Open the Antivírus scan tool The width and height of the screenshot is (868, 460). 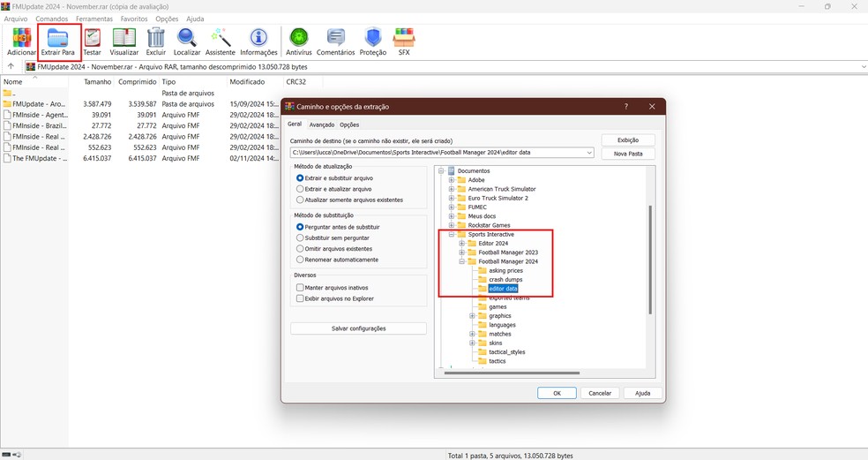pyautogui.click(x=299, y=41)
